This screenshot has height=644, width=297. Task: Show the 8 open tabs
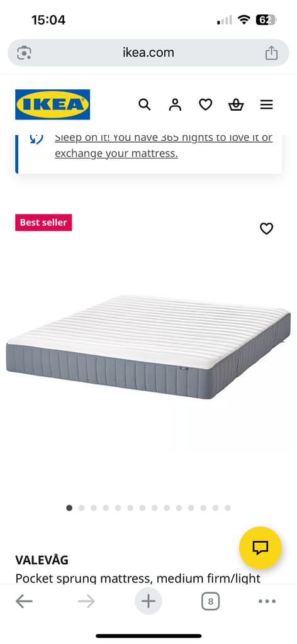(x=210, y=602)
